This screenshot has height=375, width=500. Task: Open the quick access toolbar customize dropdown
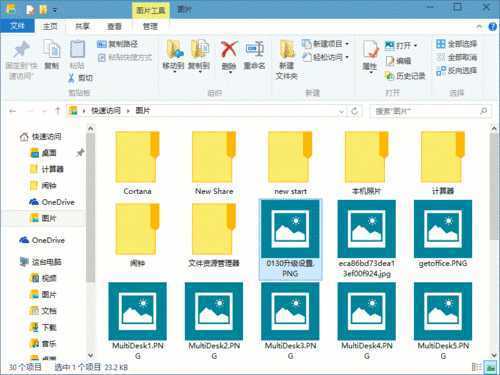[x=54, y=11]
